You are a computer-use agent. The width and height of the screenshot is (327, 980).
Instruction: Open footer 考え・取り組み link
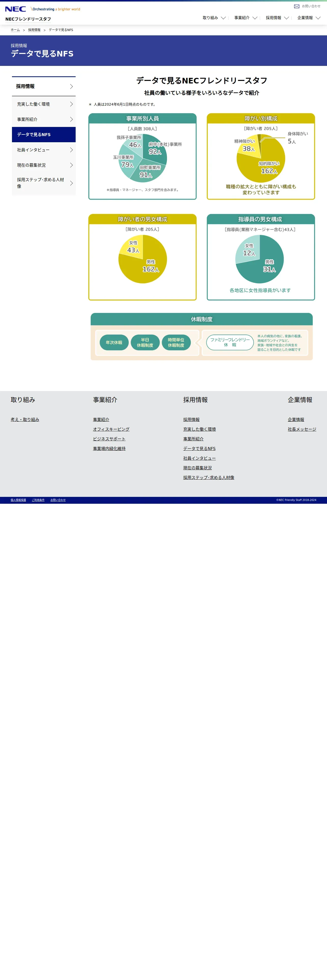click(25, 419)
